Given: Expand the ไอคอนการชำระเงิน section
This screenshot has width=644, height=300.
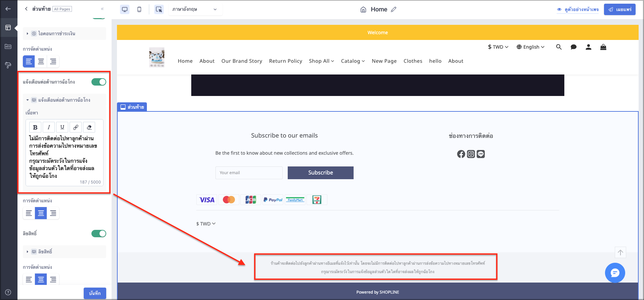Looking at the screenshot, I should click(x=65, y=34).
